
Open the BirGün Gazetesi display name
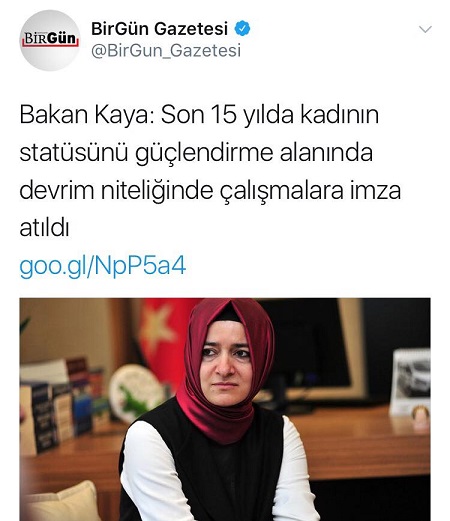(x=159, y=29)
